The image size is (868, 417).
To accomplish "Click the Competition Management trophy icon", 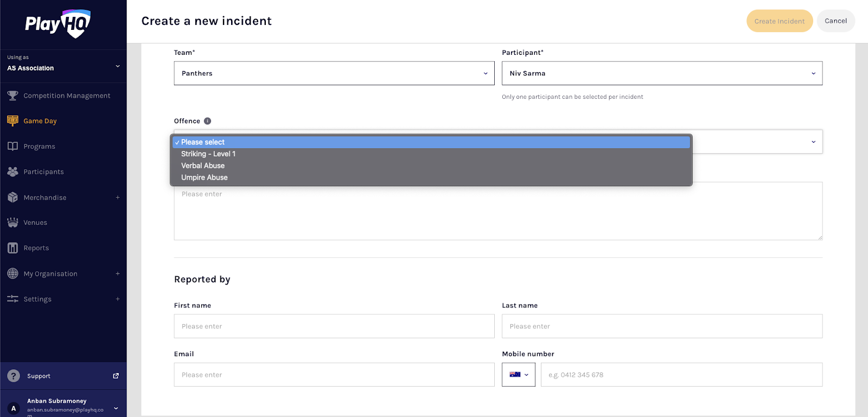I will (x=12, y=96).
